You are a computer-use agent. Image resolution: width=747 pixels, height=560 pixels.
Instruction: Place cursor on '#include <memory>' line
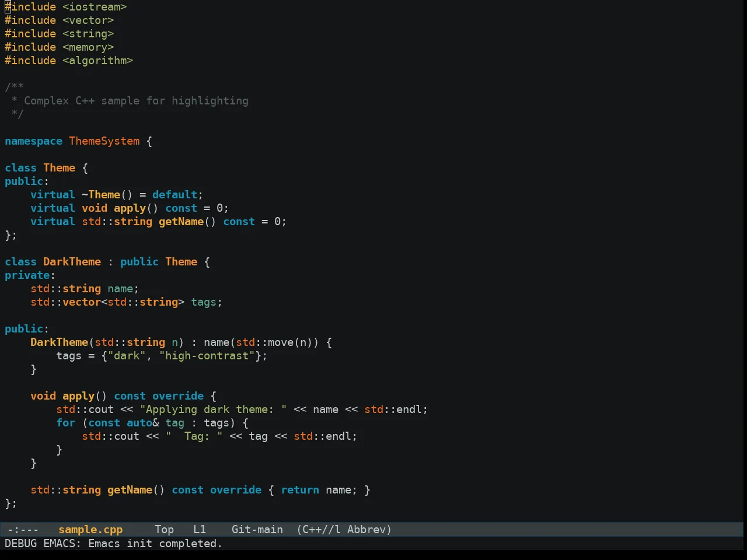click(x=60, y=47)
